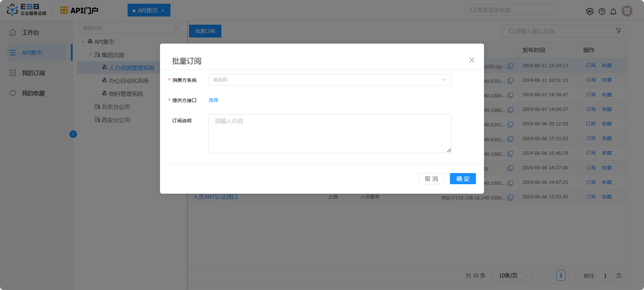Collapse the 集团总部 tree node
This screenshot has width=644, height=290.
point(90,55)
